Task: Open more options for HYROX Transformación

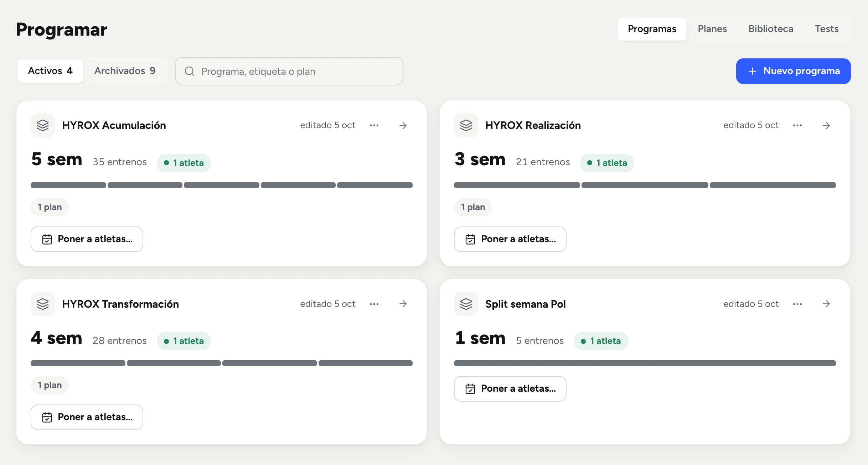Action: pyautogui.click(x=374, y=304)
